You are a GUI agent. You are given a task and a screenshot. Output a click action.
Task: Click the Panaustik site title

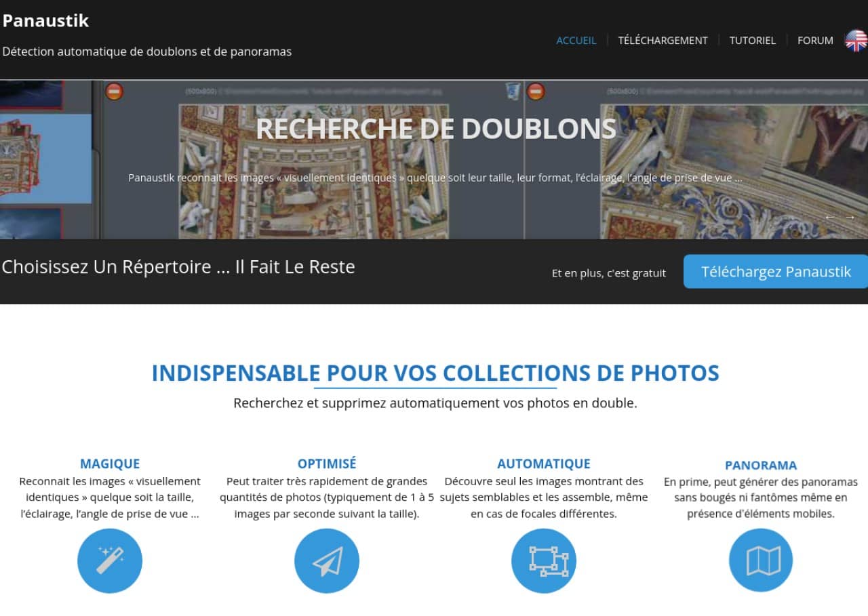point(45,20)
